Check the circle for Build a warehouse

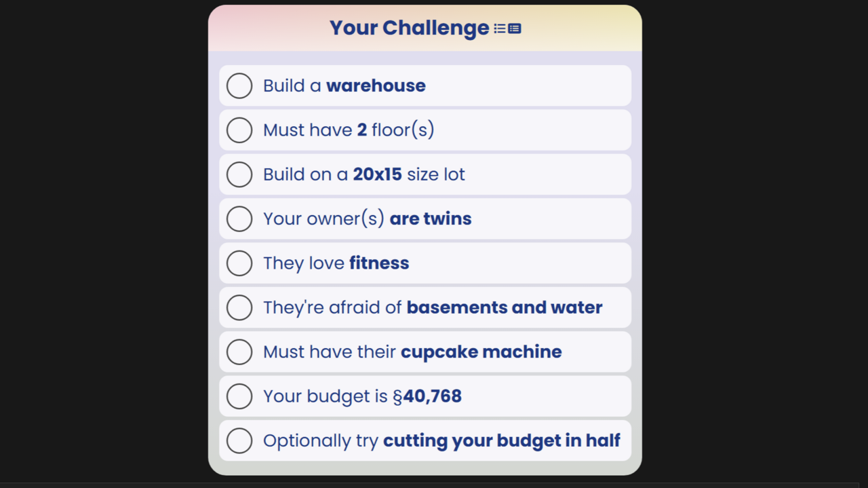[x=239, y=86]
